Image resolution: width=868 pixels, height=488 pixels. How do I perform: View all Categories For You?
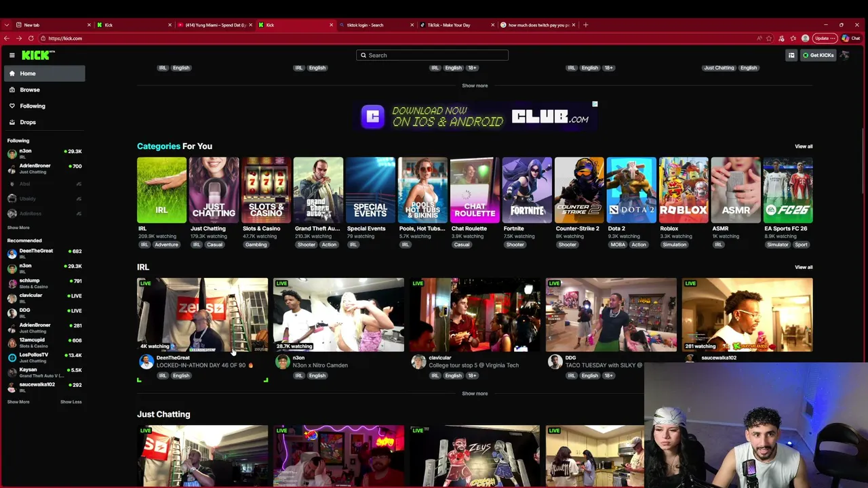tap(804, 146)
